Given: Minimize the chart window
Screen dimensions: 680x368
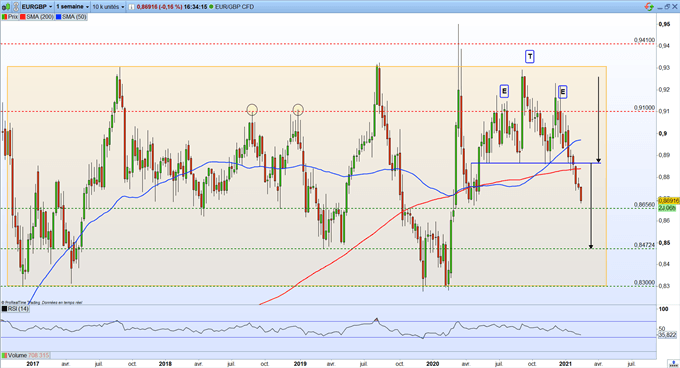Looking at the screenshot, I should click(x=659, y=7).
